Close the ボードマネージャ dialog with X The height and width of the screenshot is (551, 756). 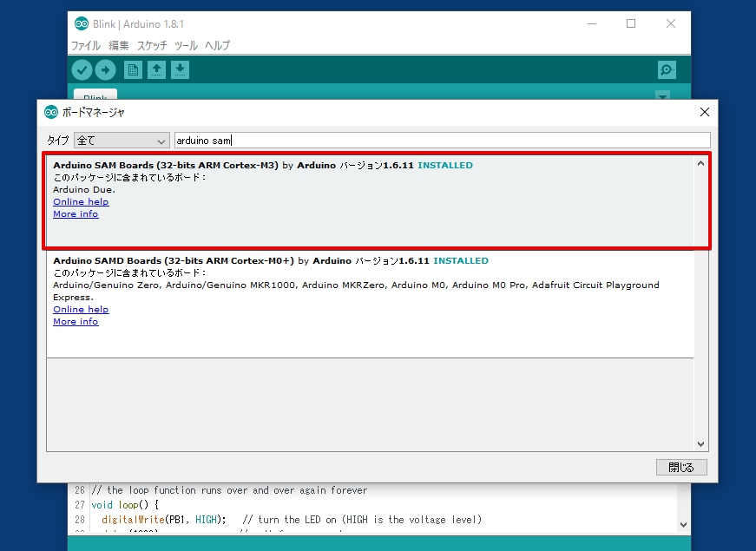(x=705, y=112)
